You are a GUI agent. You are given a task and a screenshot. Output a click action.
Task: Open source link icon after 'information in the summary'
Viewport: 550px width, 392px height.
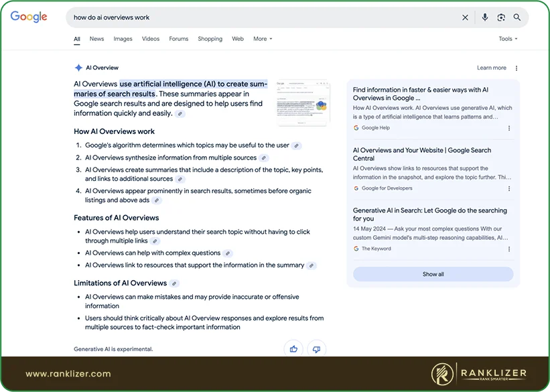(311, 265)
